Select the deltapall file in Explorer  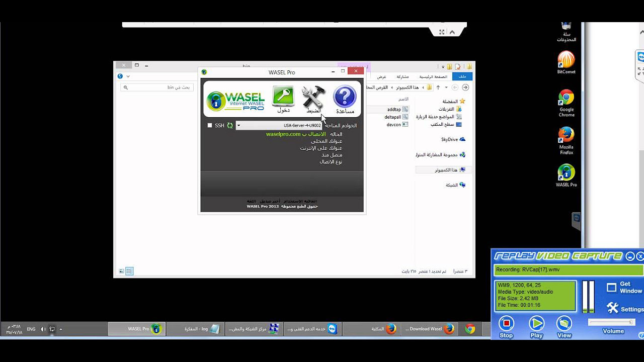tap(396, 117)
